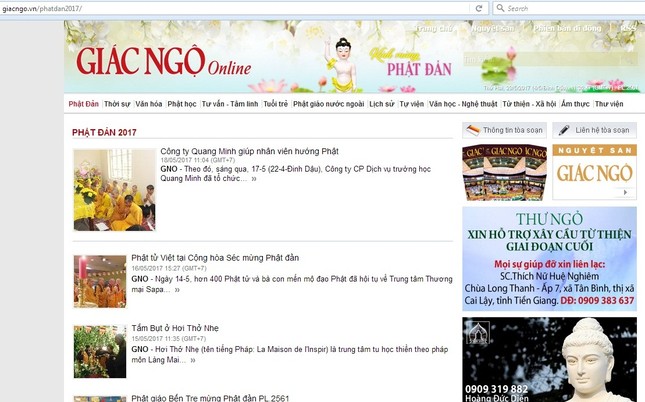The height and width of the screenshot is (402, 645).
Task: Open the Lịch sử menu item
Action: pyautogui.click(x=382, y=104)
